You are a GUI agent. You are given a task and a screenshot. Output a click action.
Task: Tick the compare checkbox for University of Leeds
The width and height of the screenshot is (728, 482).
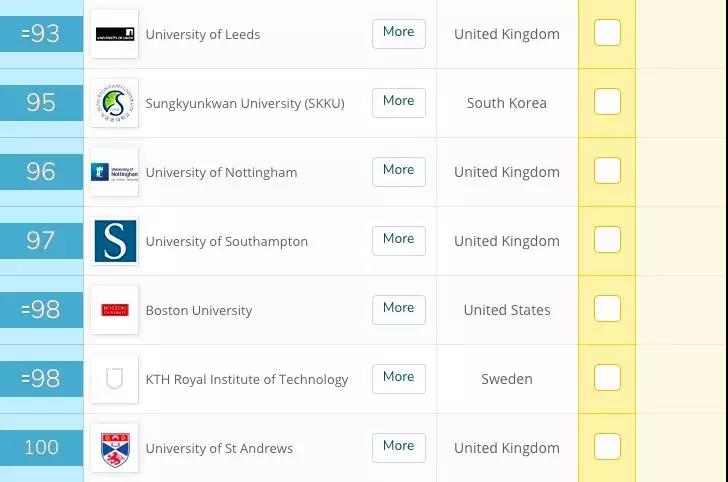click(607, 33)
